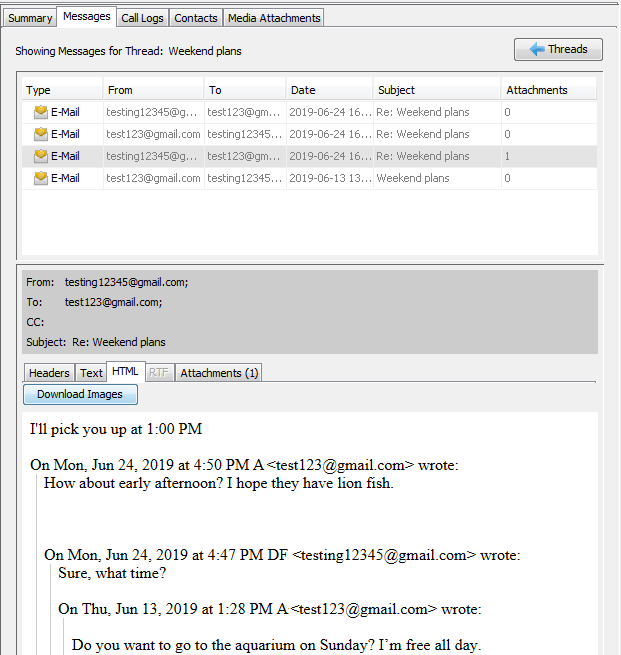621x655 pixels.
Task: Sort messages by the From column header
Action: pos(152,90)
